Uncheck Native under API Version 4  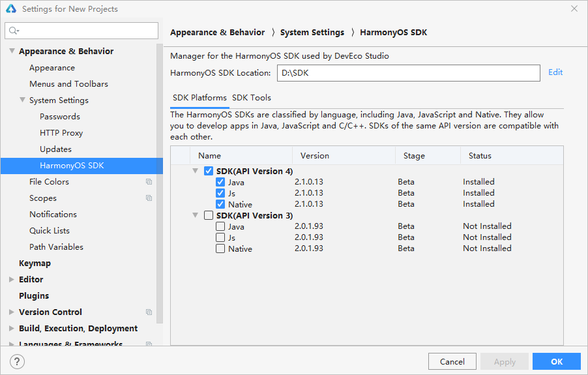click(220, 204)
